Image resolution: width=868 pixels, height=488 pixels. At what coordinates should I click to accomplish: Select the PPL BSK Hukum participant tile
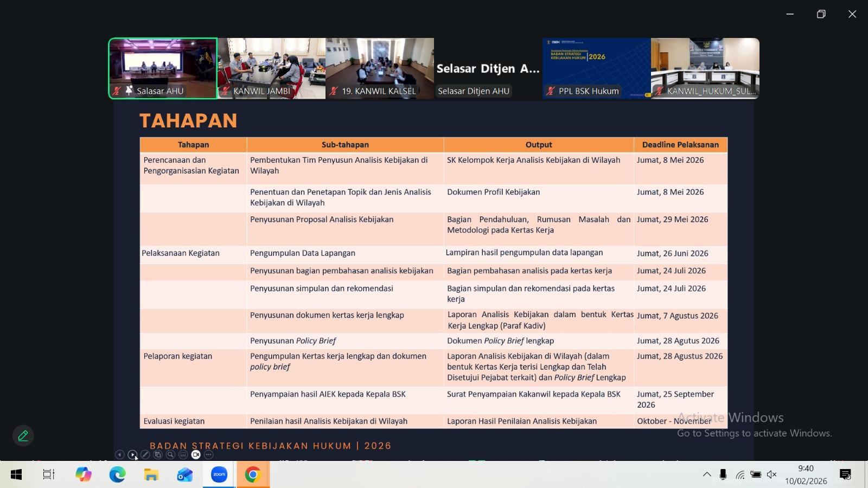[x=597, y=68]
